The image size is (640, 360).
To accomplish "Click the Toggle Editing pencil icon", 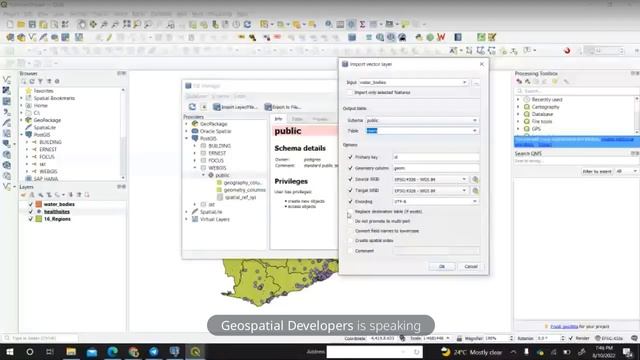I will [x=109, y=38].
